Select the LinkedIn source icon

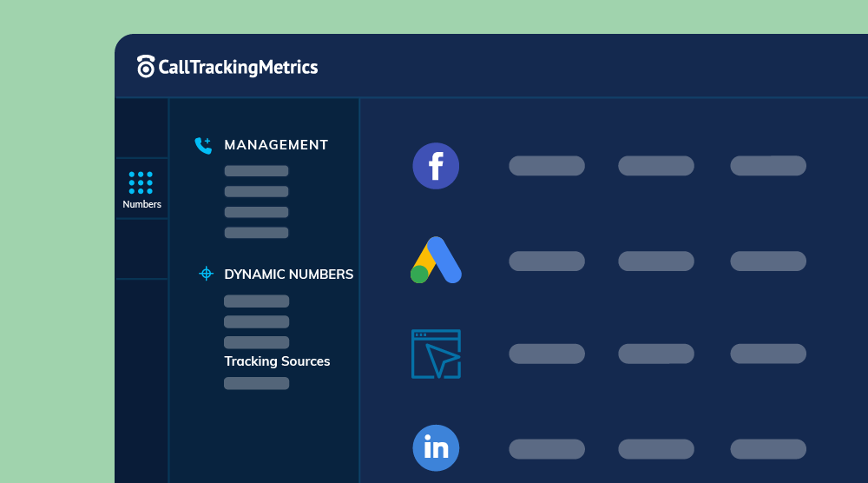tap(436, 448)
